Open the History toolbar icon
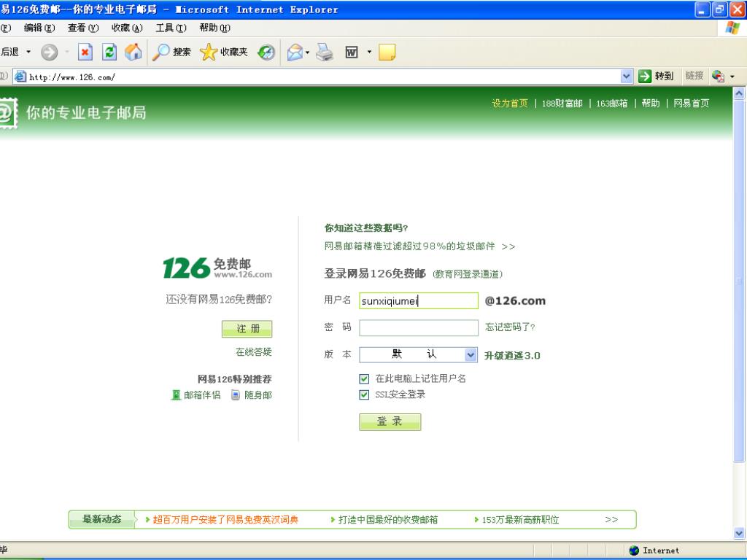This screenshot has width=747, height=560. [266, 52]
